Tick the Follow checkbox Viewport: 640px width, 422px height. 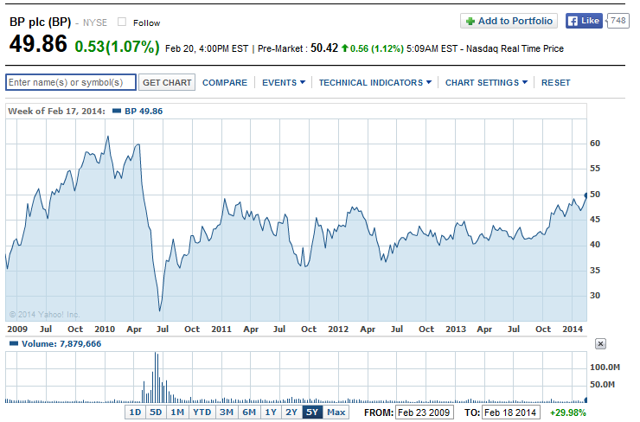pyautogui.click(x=122, y=22)
